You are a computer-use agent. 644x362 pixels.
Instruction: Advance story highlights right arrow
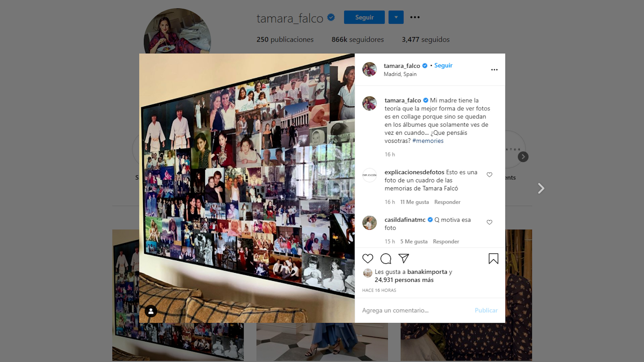tap(523, 157)
